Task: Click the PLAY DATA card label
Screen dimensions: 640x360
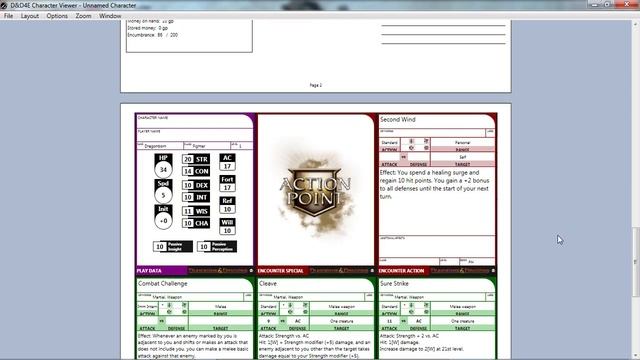Action: [149, 271]
